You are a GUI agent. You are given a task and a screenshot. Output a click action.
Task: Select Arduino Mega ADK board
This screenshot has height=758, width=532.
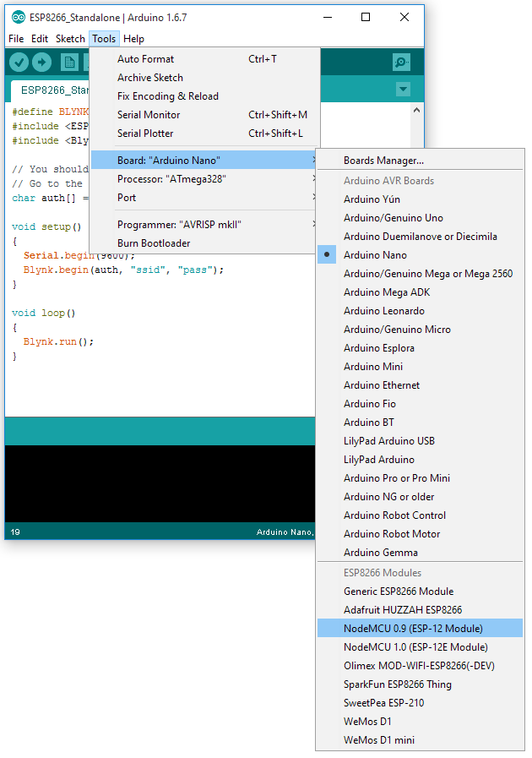(420, 292)
